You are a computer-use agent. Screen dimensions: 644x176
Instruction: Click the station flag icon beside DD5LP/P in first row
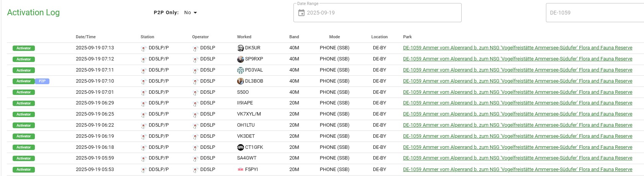[144, 49]
